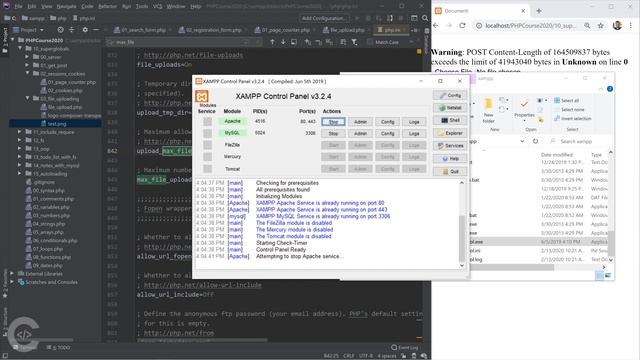Image resolution: width=640 pixels, height=360 pixels.
Task: Go back in Chrome
Action: (x=436, y=25)
